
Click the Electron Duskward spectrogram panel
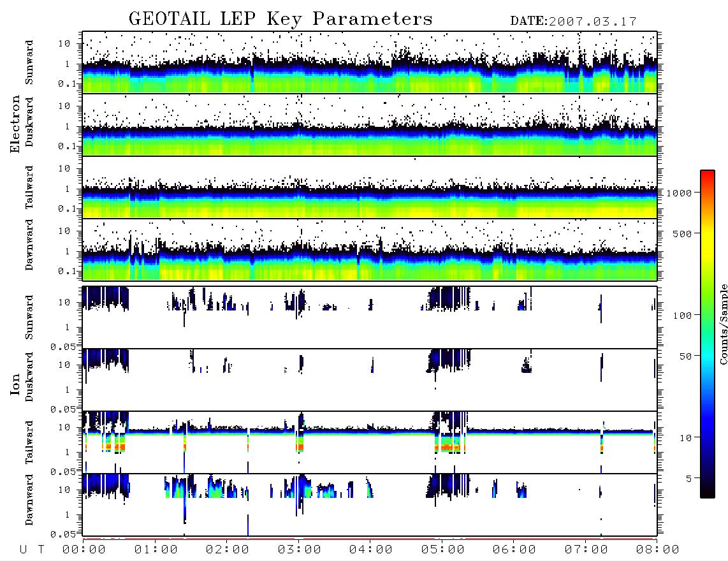pos(370,124)
